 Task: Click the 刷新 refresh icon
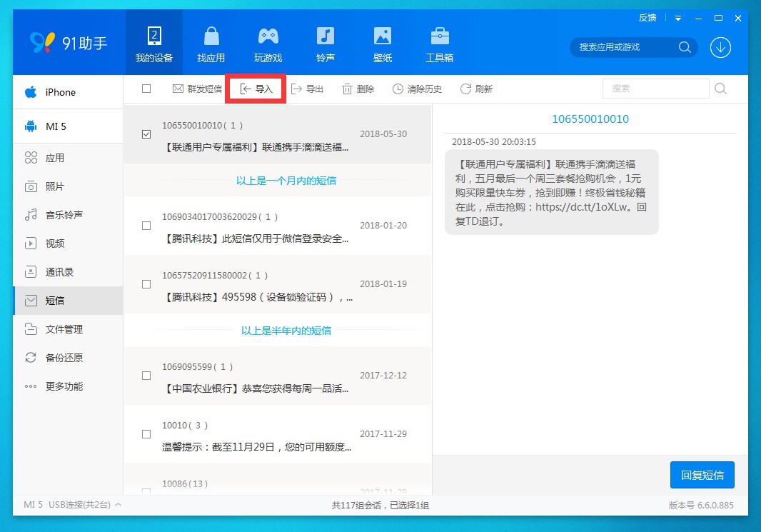pos(465,89)
